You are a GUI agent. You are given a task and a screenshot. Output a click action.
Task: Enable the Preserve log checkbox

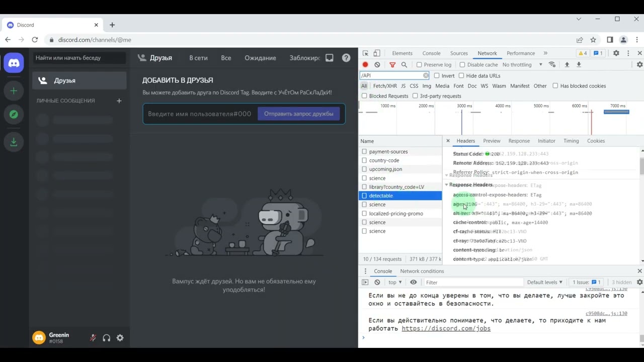click(419, 65)
